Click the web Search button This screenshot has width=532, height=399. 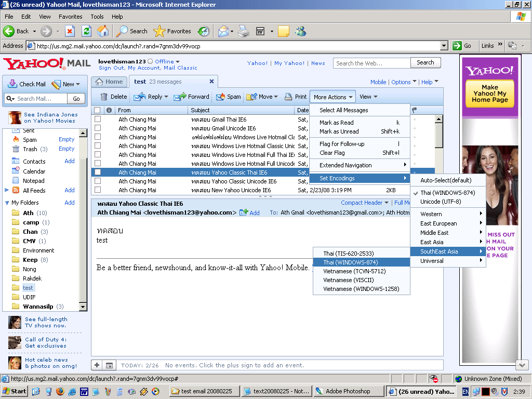[425, 62]
